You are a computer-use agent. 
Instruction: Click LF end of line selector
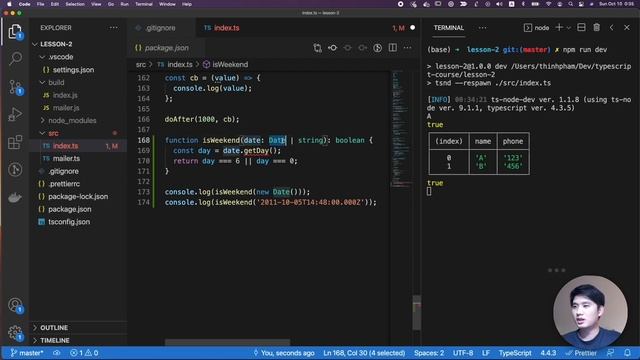coord(486,353)
